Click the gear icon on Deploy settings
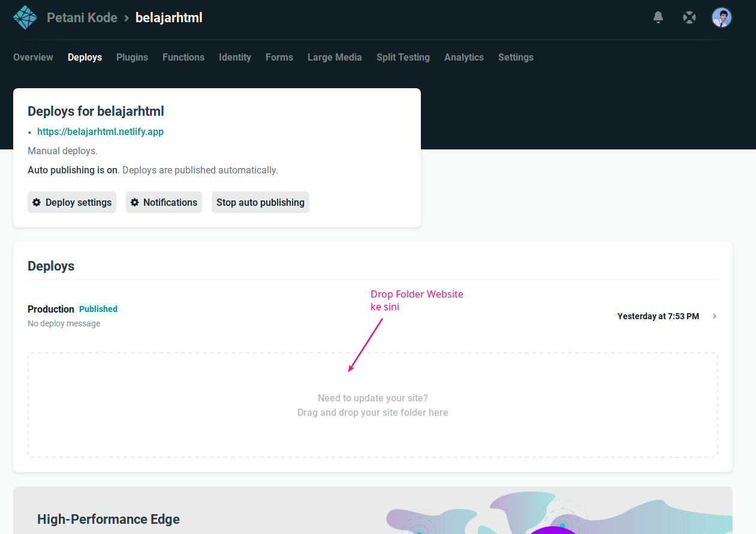 click(36, 202)
